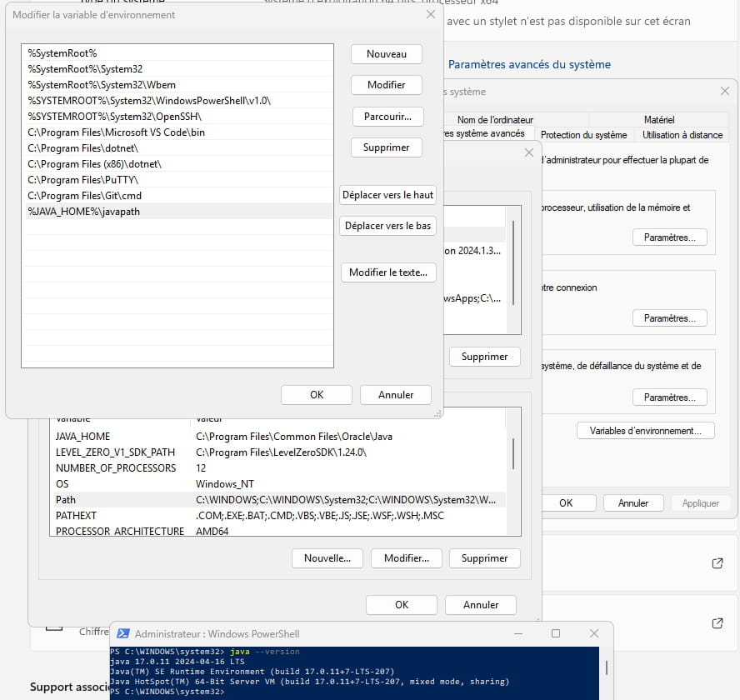Open Modifier le texte... editor
This screenshot has height=700, width=740.
(x=388, y=272)
